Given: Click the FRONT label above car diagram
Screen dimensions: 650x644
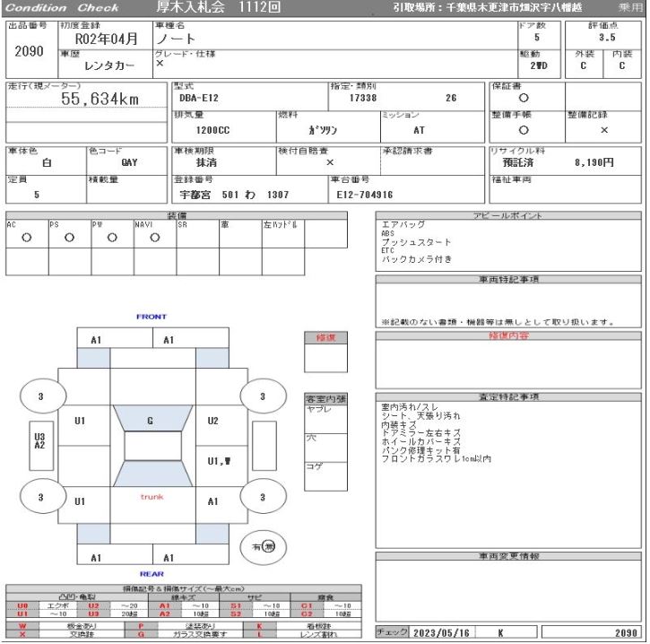Looking at the screenshot, I should tap(151, 317).
